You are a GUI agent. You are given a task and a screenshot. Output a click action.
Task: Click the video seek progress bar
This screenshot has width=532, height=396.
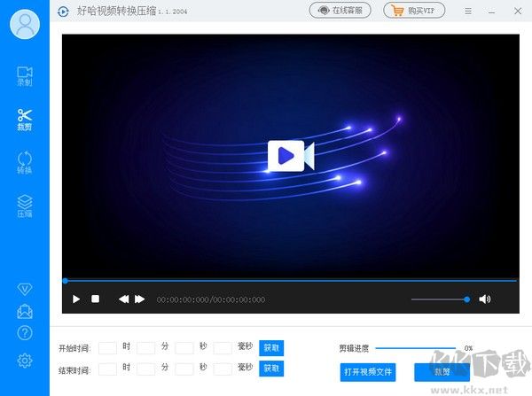pos(291,281)
